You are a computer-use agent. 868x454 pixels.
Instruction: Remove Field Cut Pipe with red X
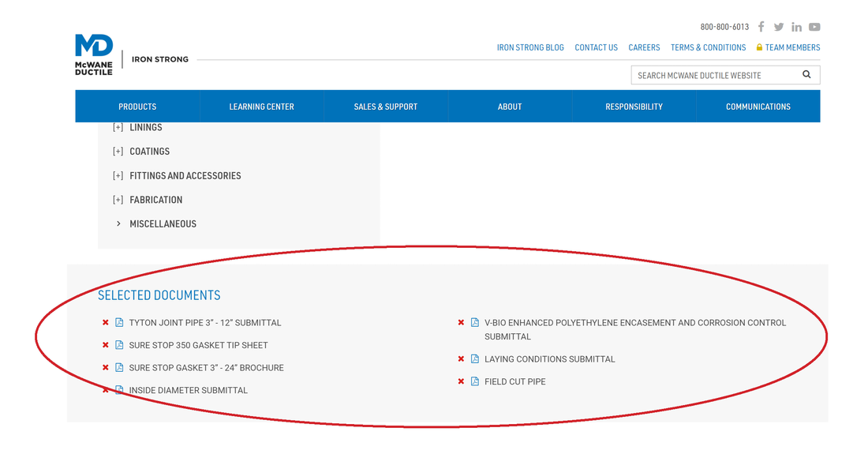click(461, 381)
